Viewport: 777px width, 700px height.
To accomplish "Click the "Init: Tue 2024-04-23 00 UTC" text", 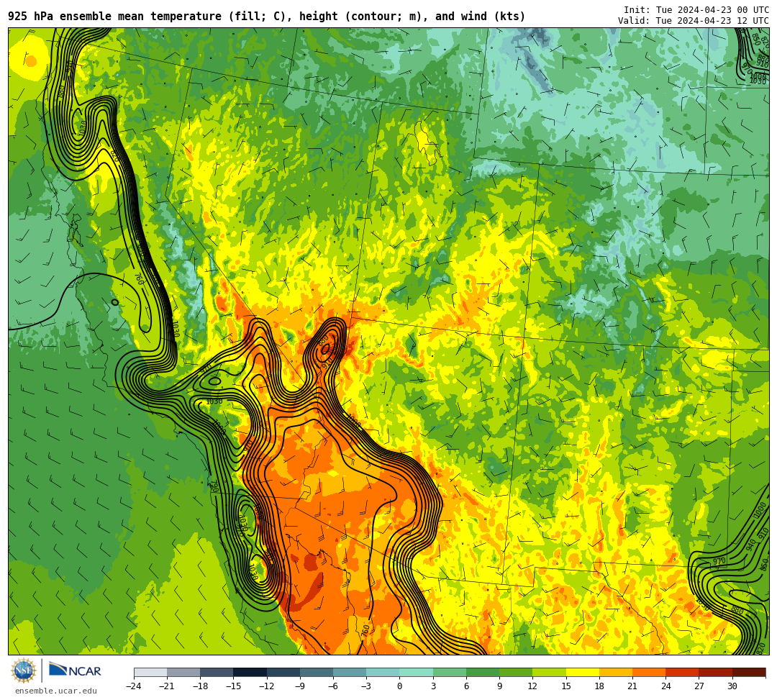I will click(696, 10).
